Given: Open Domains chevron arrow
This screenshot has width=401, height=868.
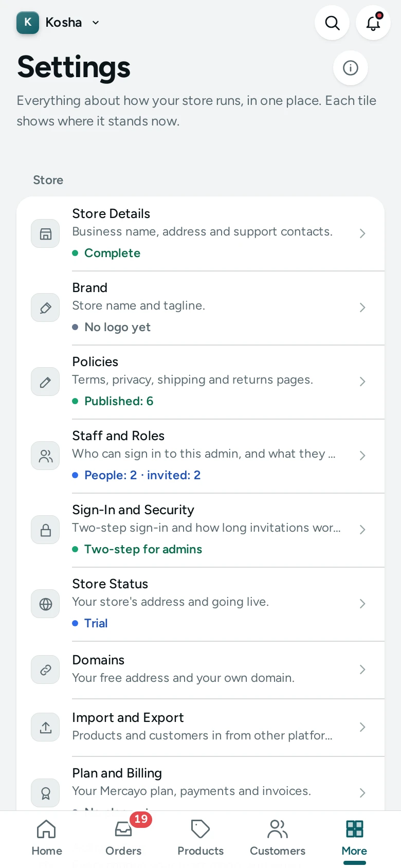Looking at the screenshot, I should 362,670.
